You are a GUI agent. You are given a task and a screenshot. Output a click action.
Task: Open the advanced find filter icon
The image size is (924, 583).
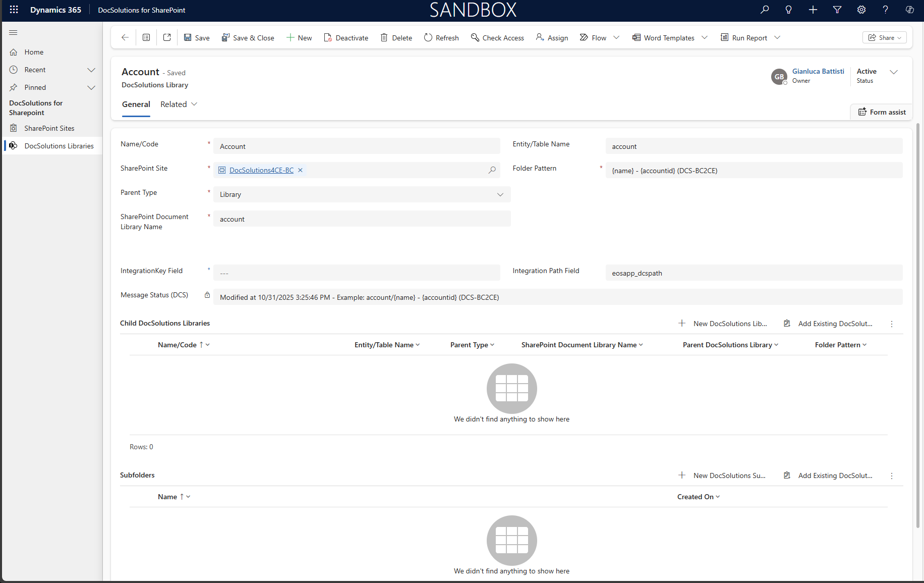[x=837, y=10]
